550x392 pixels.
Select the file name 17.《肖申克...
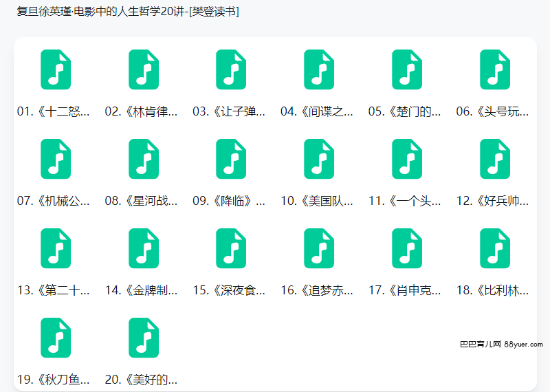[x=405, y=291]
